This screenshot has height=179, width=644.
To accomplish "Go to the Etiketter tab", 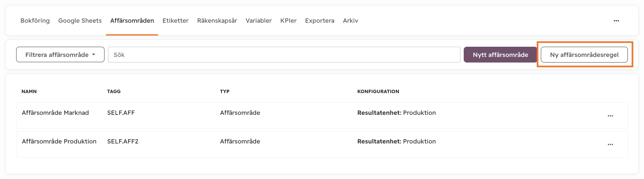I will (175, 20).
